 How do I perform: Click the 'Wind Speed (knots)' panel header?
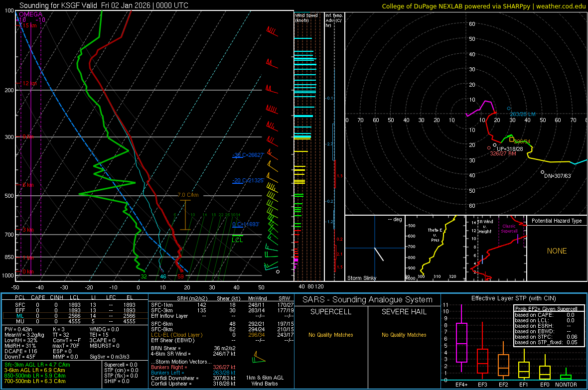pyautogui.click(x=306, y=17)
